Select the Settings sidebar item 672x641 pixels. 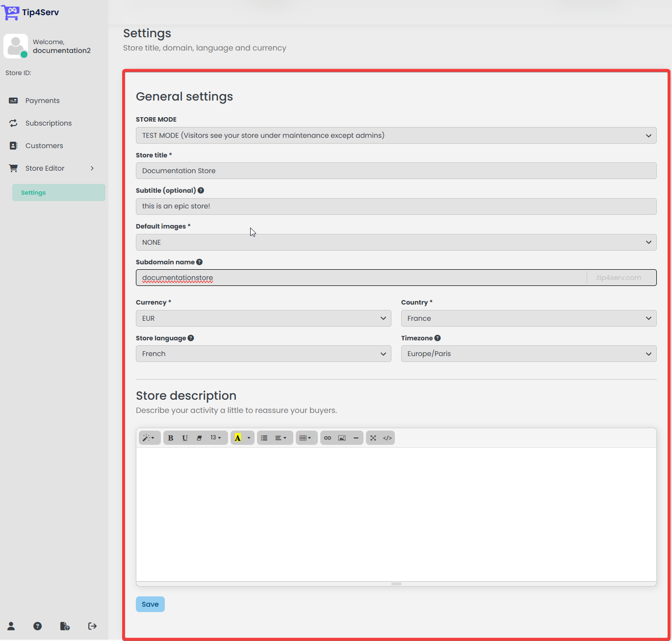(x=59, y=192)
